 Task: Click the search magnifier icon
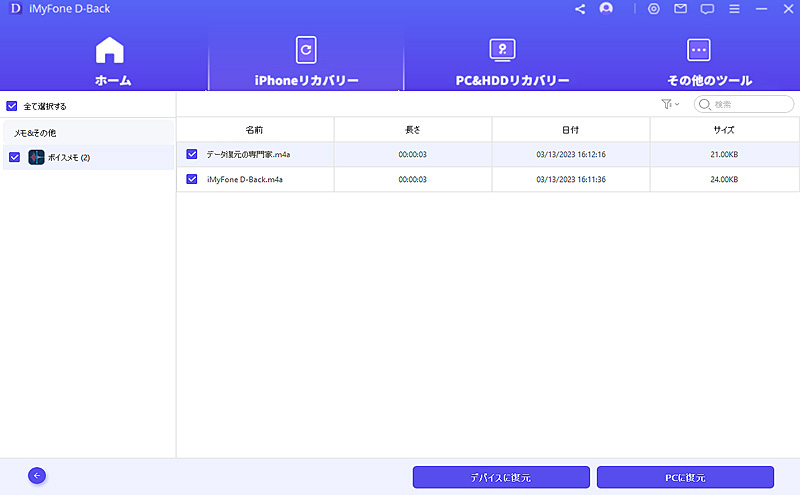click(705, 104)
